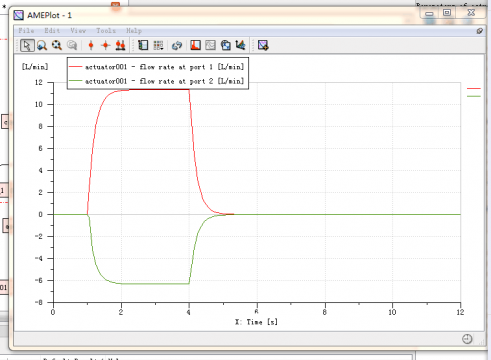This screenshot has height=360, width=491.
Task: Click the 3D axes plot icon
Action: (x=240, y=45)
